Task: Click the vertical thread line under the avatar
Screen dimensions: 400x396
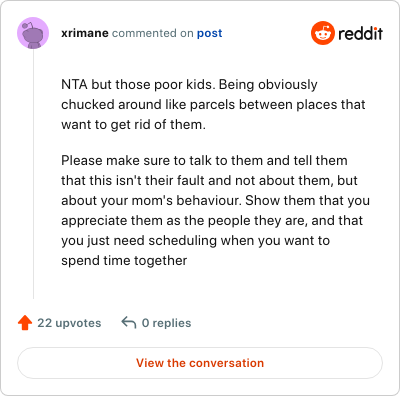Action: pyautogui.click(x=33, y=174)
